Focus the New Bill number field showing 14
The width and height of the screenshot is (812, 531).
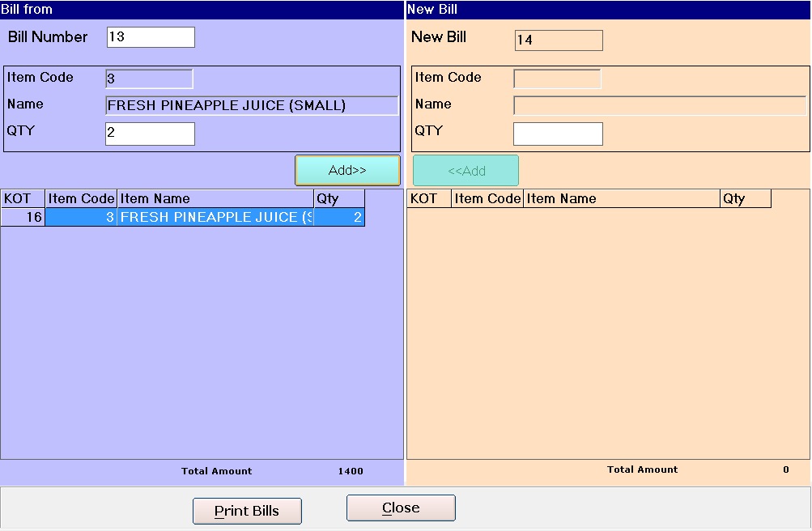(559, 40)
